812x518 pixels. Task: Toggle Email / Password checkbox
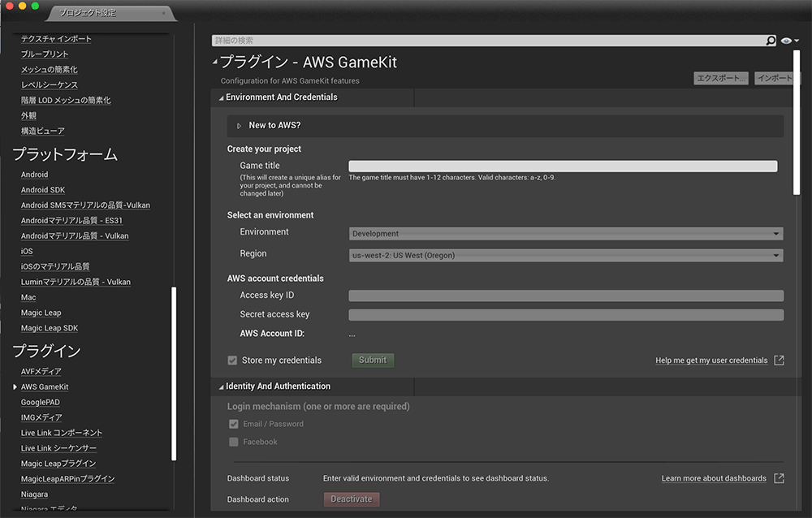[234, 424]
